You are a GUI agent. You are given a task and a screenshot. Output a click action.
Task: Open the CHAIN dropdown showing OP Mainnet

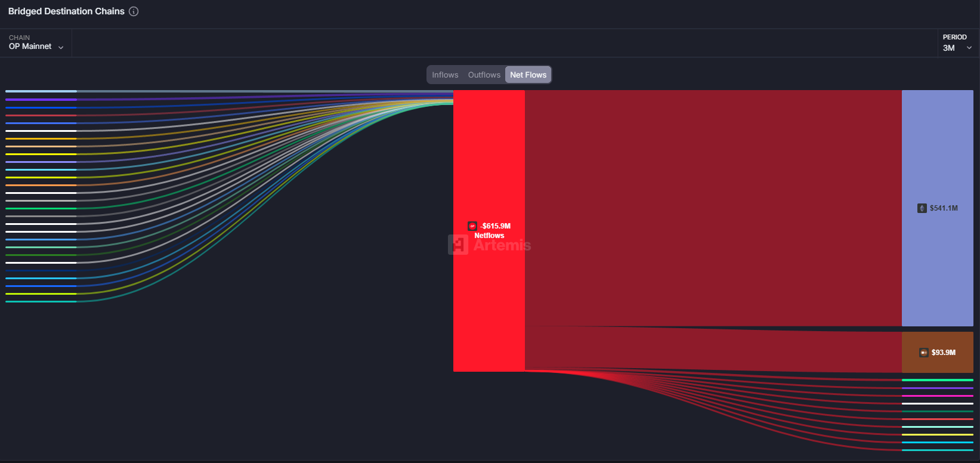tap(36, 43)
